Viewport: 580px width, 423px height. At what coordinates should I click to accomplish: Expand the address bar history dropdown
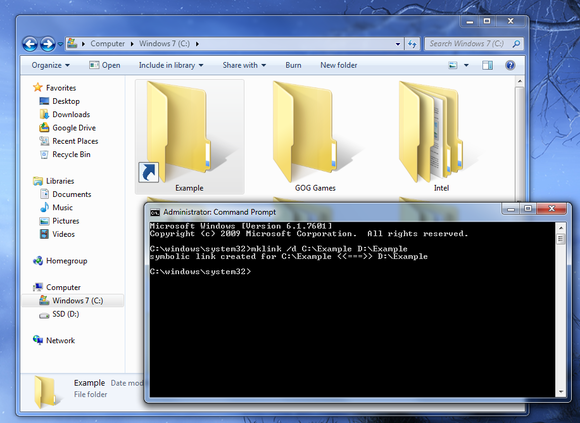click(x=398, y=44)
